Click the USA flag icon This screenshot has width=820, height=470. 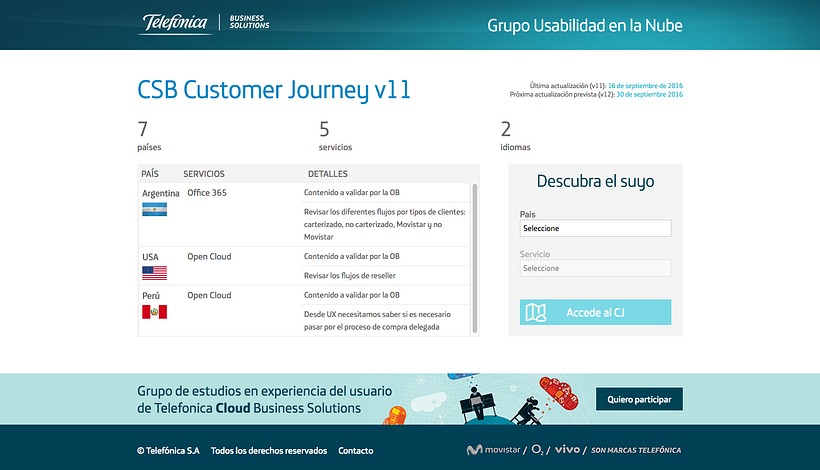[154, 273]
